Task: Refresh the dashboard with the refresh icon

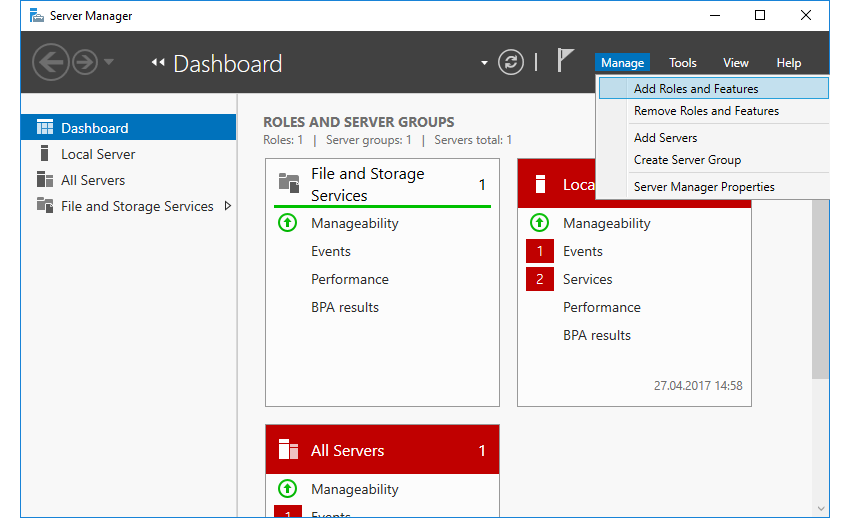Action: (x=511, y=62)
